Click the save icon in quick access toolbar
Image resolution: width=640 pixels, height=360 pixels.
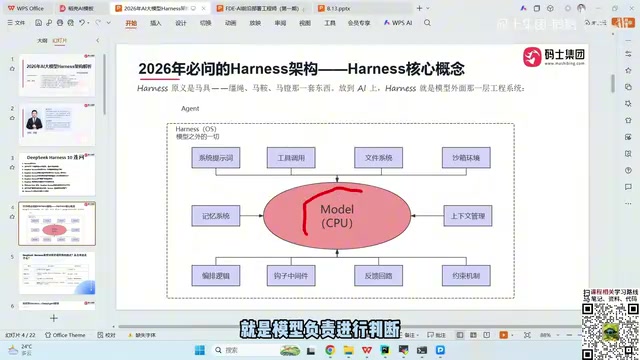(38, 23)
